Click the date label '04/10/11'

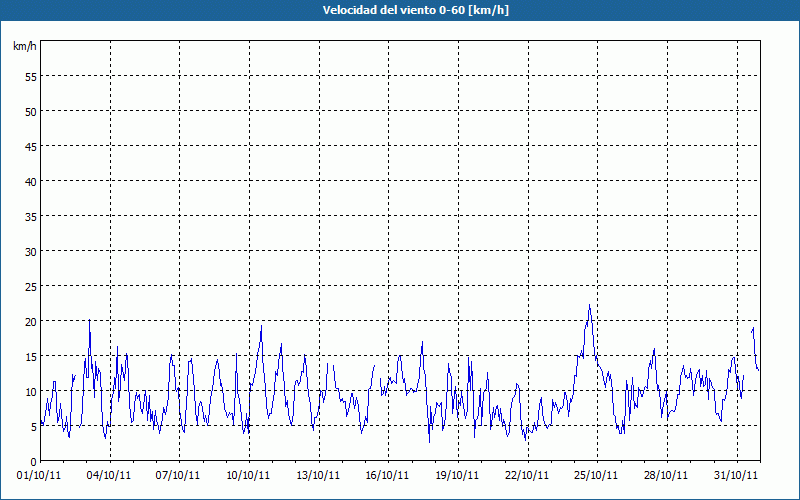(x=109, y=476)
